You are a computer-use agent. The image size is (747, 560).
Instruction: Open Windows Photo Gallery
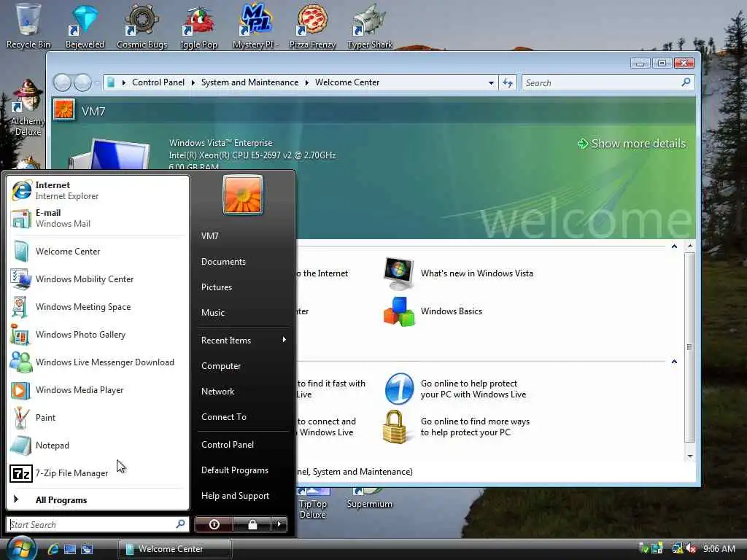coord(97,334)
